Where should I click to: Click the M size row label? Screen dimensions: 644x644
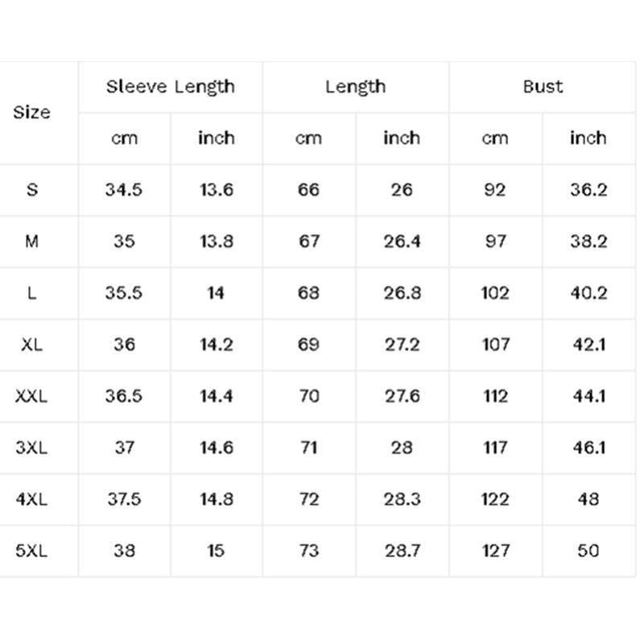[x=31, y=242]
